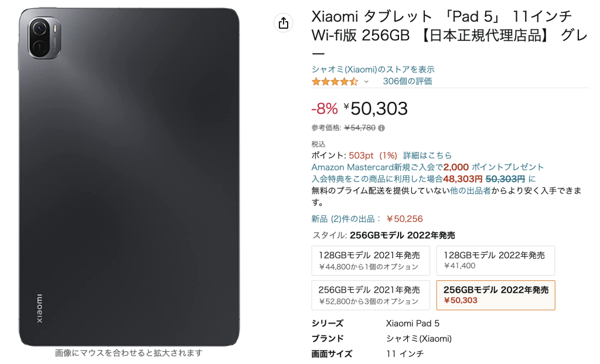
Task: Click the 詳細はこちら points details link
Action: (428, 155)
